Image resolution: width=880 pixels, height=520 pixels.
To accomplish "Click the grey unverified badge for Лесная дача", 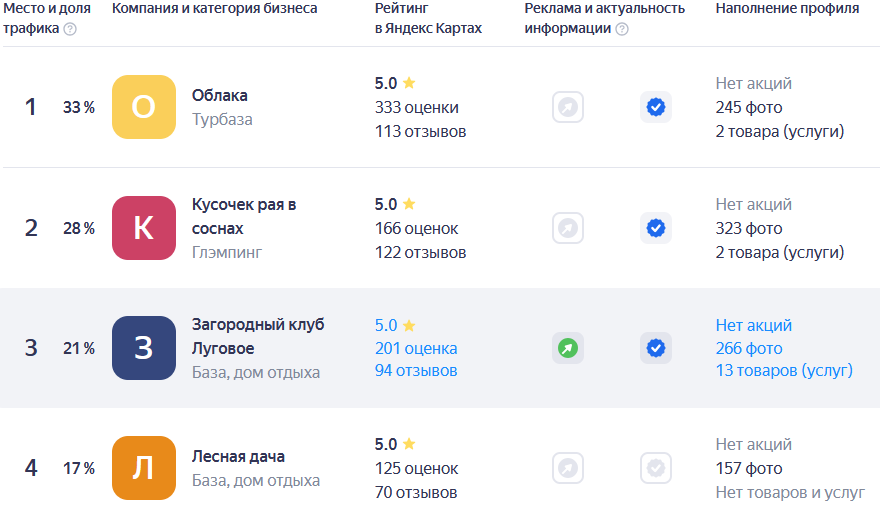I will (x=656, y=468).
